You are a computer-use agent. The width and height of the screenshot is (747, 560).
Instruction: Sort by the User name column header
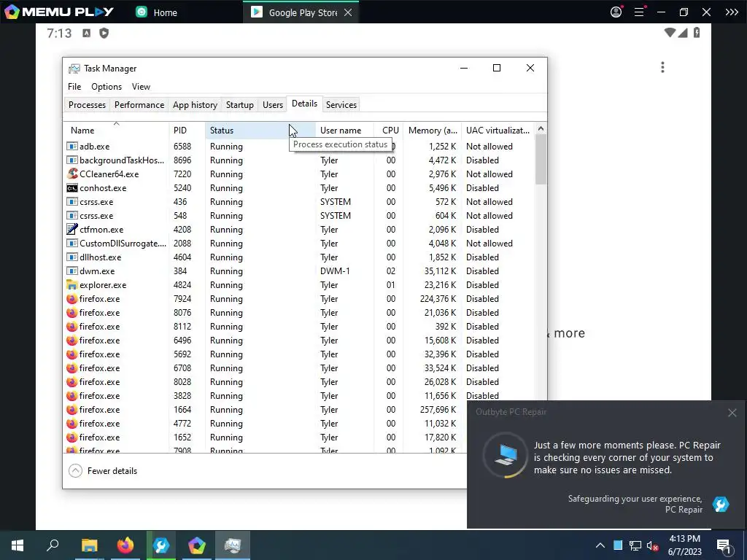pyautogui.click(x=345, y=130)
